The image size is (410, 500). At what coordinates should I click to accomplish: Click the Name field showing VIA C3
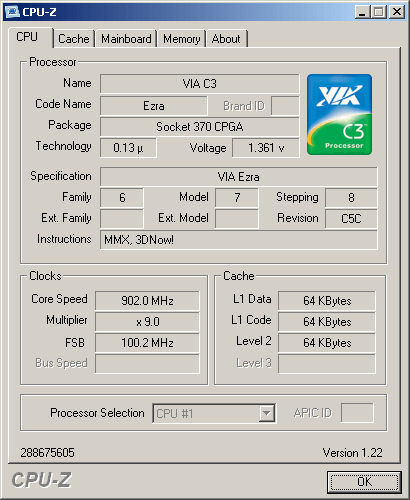pyautogui.click(x=200, y=84)
